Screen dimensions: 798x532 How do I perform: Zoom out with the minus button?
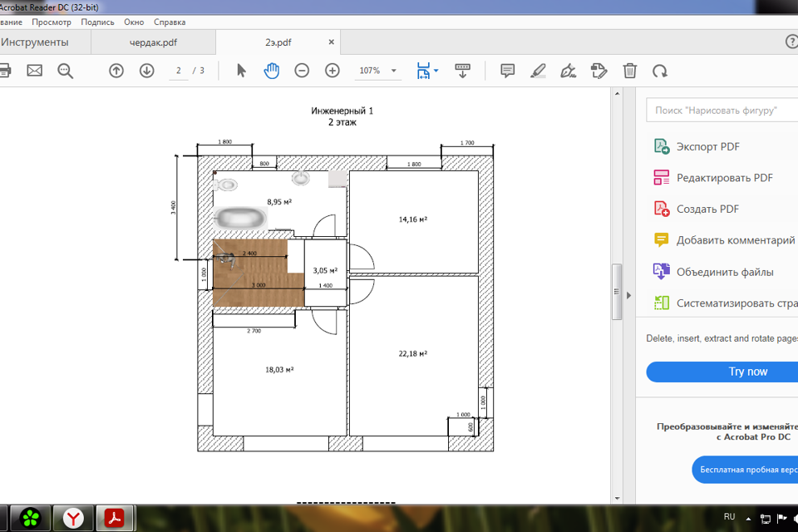click(302, 71)
